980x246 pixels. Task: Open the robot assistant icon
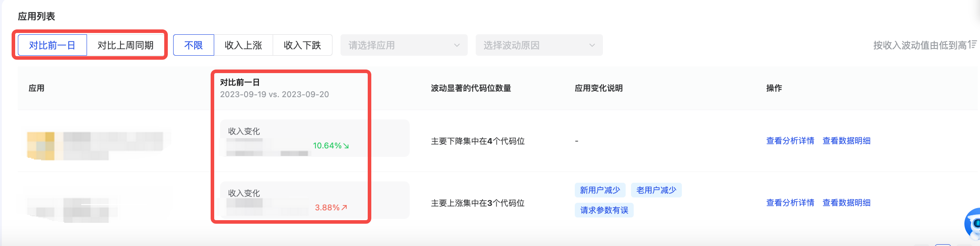973,223
